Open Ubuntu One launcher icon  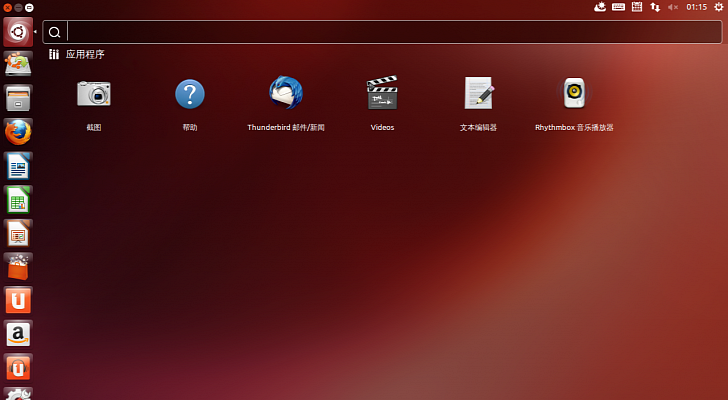tap(18, 301)
